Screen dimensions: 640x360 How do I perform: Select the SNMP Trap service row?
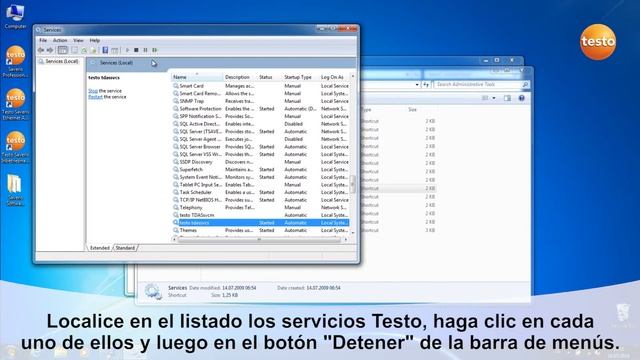point(260,101)
